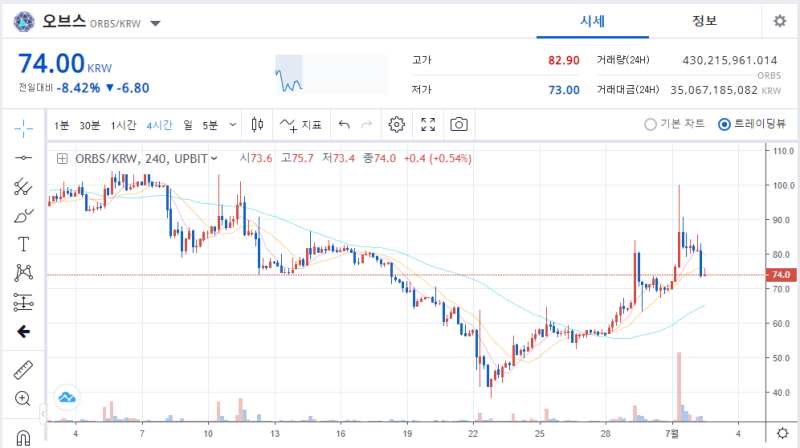
Task: Open axis settings gear at bottom right
Action: [x=783, y=433]
